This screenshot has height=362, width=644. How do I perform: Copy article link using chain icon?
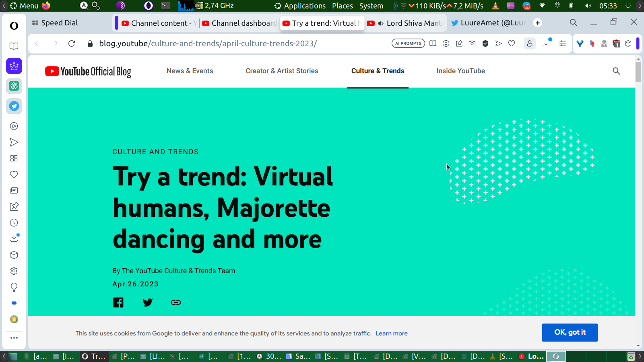coord(176,302)
